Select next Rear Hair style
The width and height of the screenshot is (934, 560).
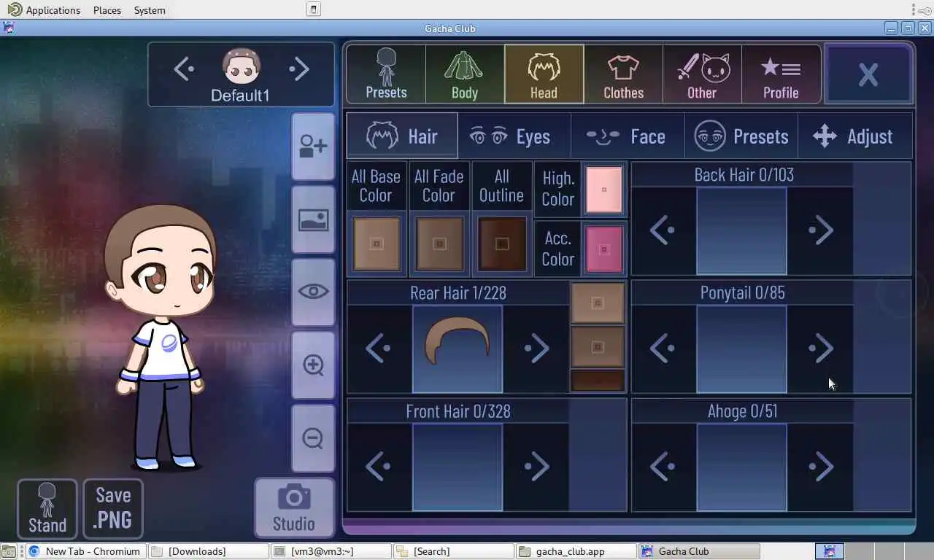click(536, 349)
